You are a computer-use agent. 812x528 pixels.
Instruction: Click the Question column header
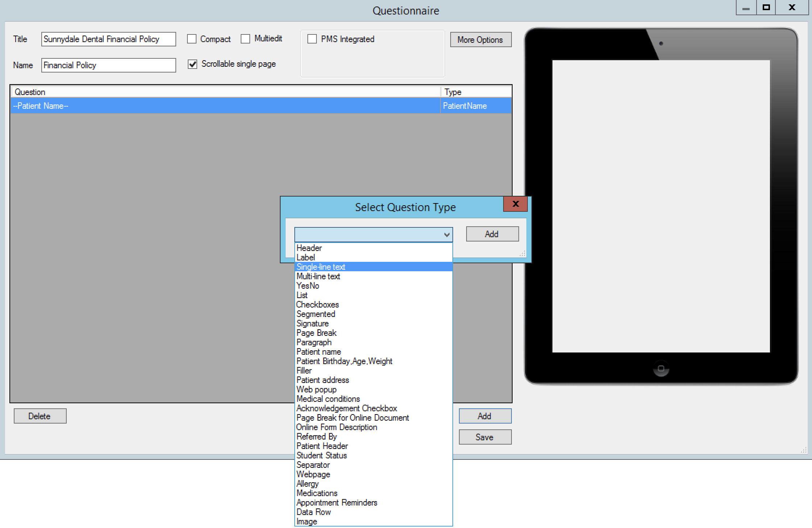coord(225,92)
